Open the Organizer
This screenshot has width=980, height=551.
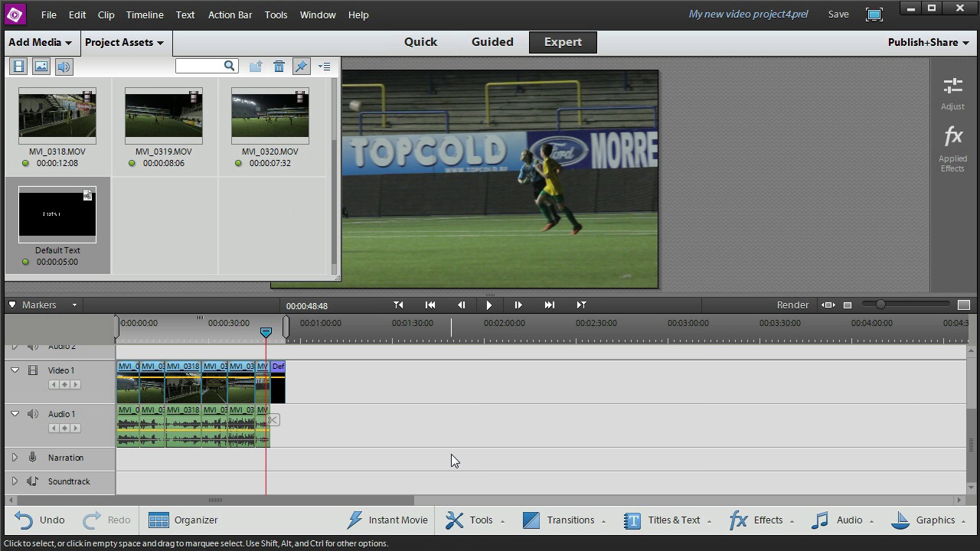[184, 520]
